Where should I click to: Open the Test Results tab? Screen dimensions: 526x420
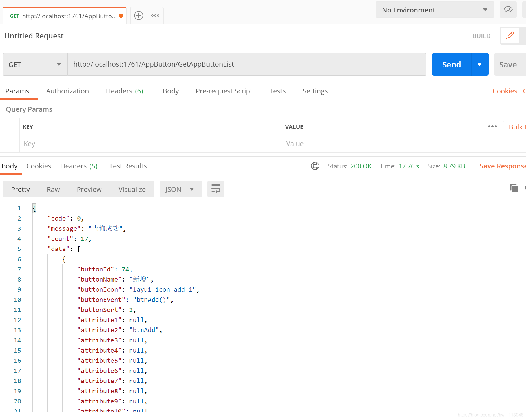click(x=128, y=166)
